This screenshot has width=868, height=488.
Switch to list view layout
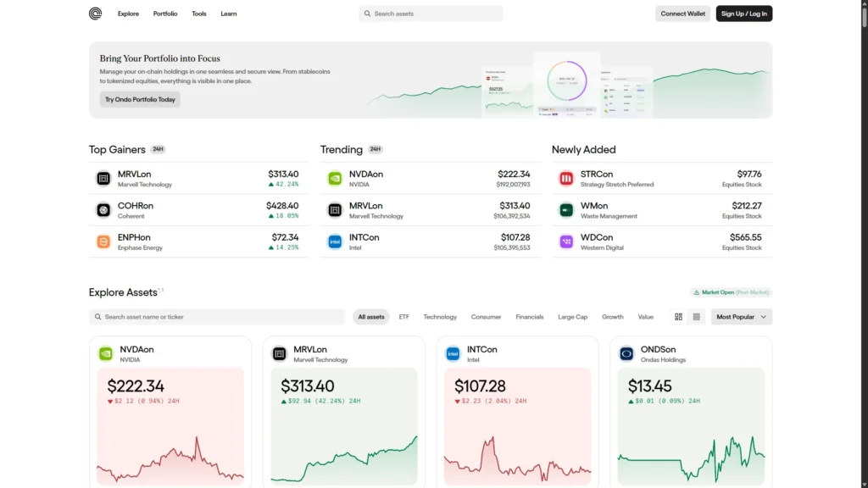[x=697, y=317]
